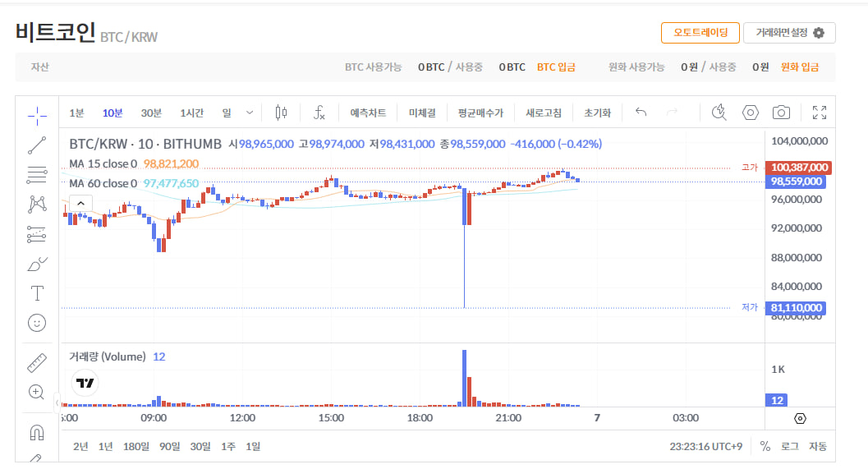Open the time axis settings icon
Viewport: 868px width, 469px height.
point(800,419)
